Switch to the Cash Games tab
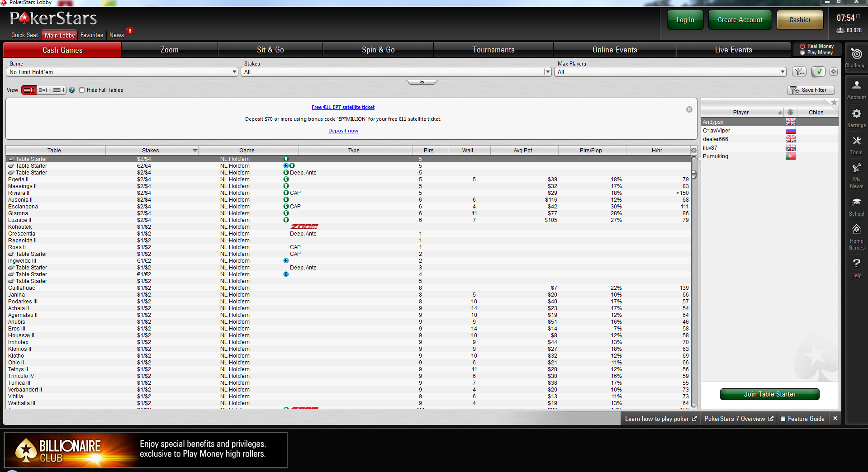This screenshot has height=472, width=868. pos(62,50)
